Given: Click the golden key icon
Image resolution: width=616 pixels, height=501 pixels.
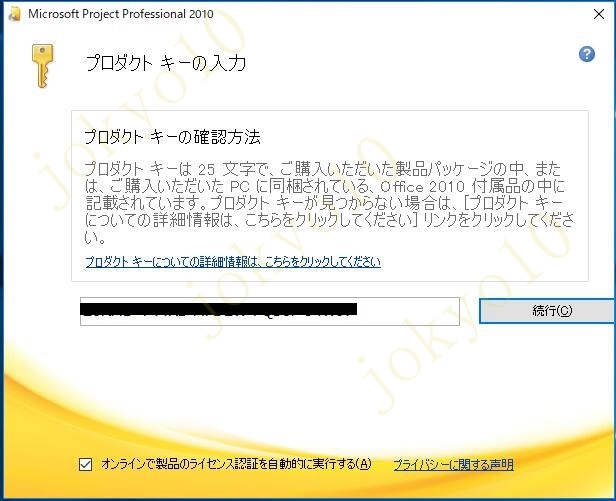Looking at the screenshot, I should point(42,66).
